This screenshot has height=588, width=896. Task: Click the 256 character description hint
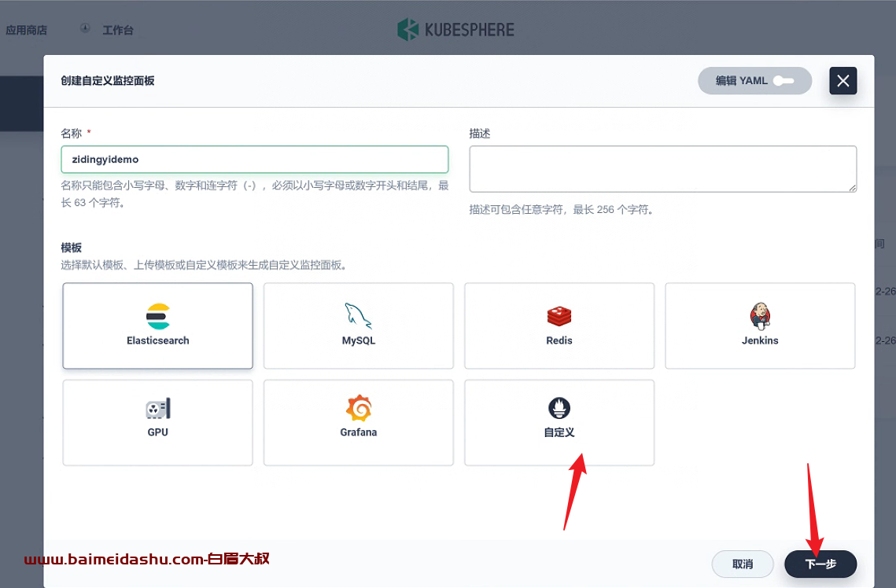pos(561,210)
